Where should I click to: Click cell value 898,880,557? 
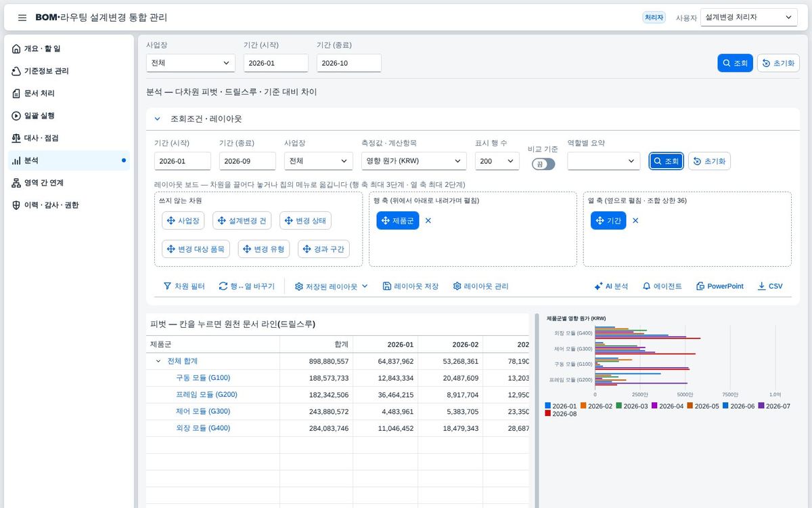(x=329, y=361)
